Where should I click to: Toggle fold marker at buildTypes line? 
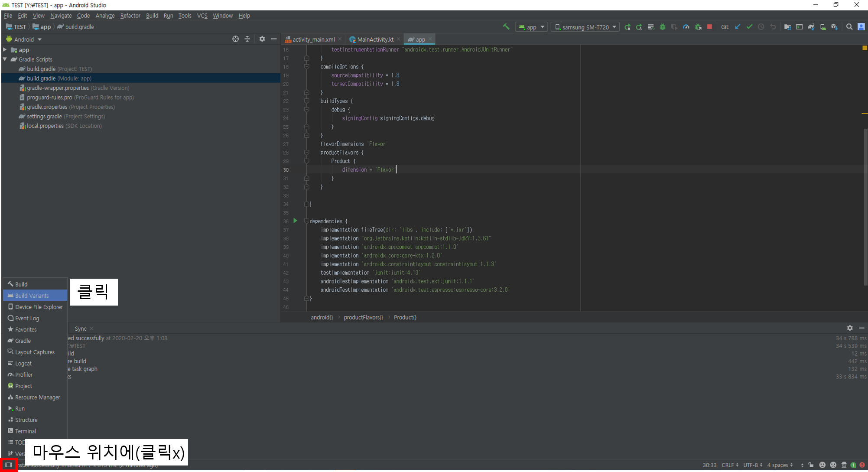point(306,101)
